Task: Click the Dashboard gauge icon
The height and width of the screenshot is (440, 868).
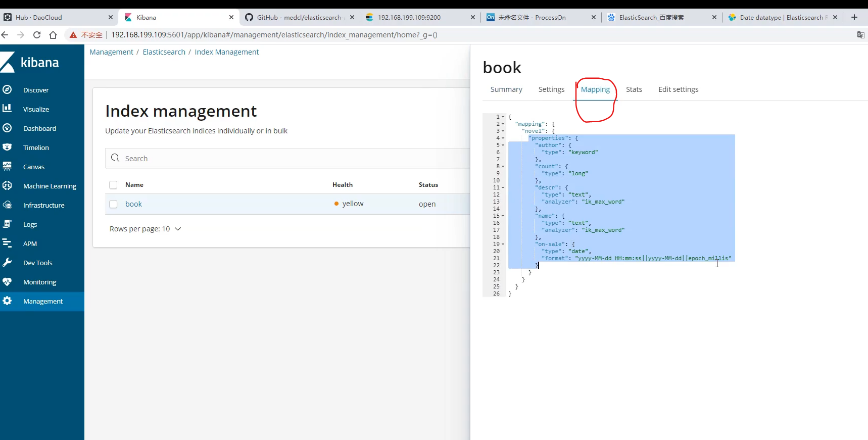Action: coord(7,128)
